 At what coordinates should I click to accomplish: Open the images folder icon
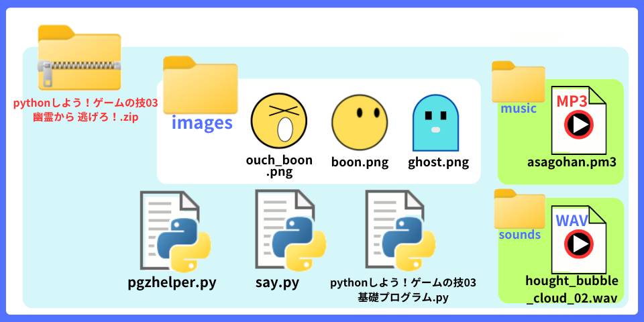200,85
